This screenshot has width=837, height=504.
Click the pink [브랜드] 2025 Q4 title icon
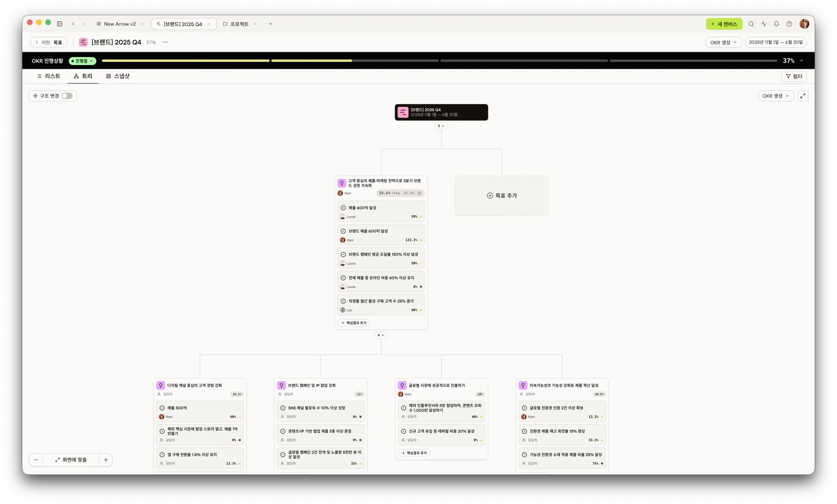83,42
